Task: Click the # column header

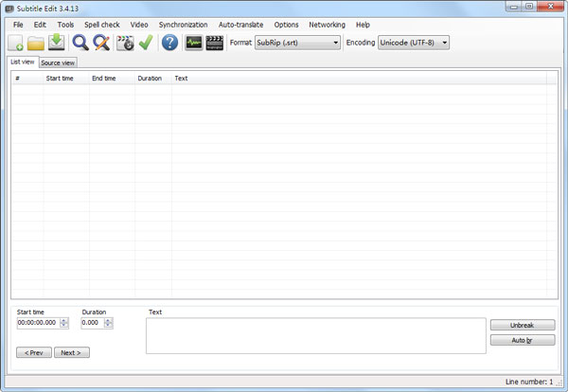Action: 27,79
